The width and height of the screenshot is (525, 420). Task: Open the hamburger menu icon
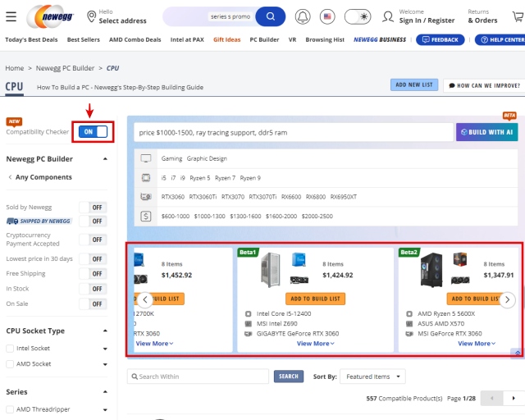click(x=11, y=16)
